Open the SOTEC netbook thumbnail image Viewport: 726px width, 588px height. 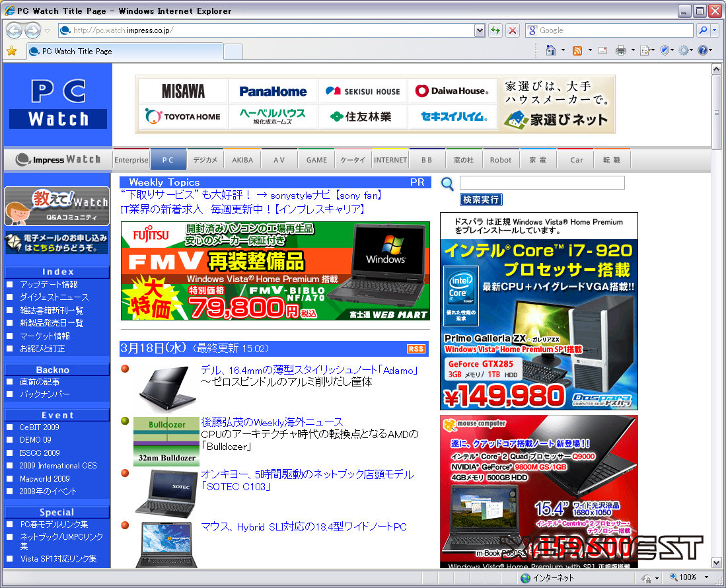(x=166, y=493)
